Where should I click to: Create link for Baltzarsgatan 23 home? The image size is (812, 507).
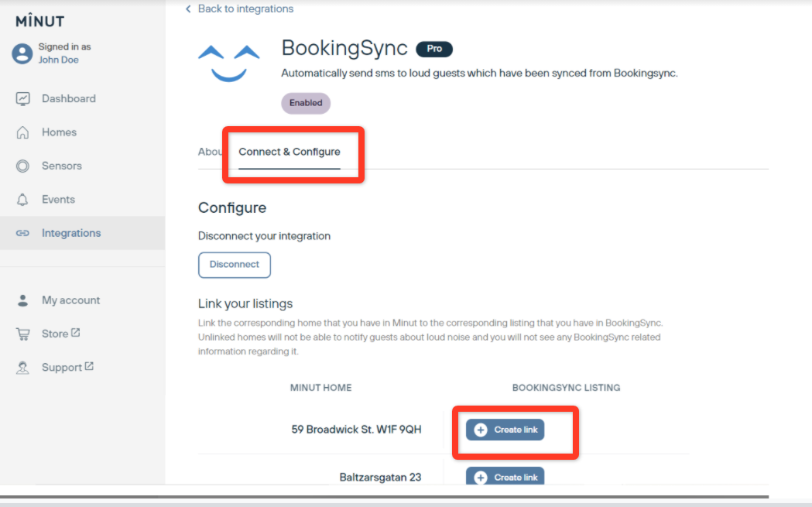click(x=505, y=477)
